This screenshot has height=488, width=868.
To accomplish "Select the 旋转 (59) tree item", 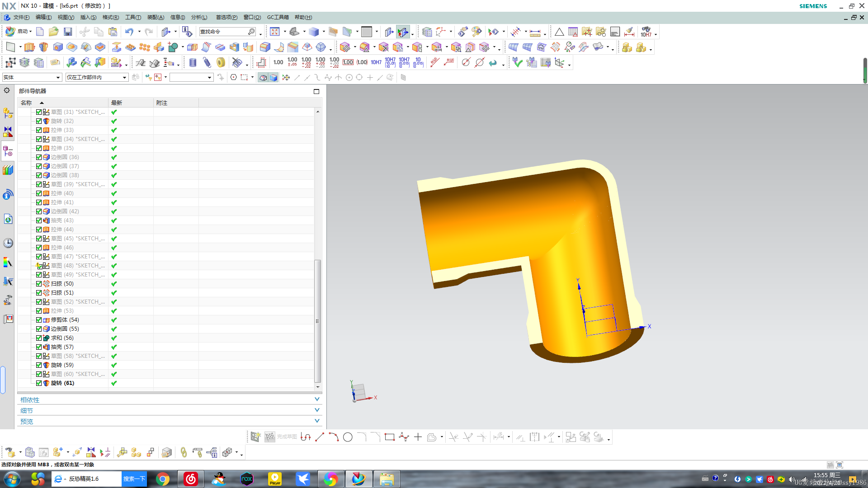I will [62, 365].
